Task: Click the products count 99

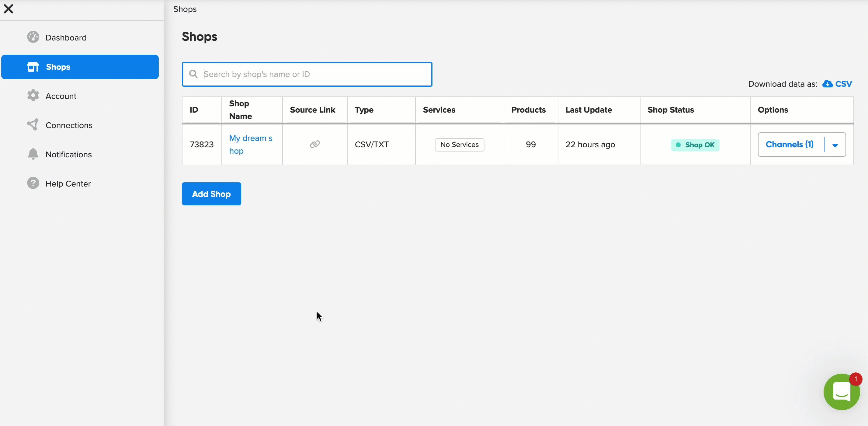Action: click(531, 144)
